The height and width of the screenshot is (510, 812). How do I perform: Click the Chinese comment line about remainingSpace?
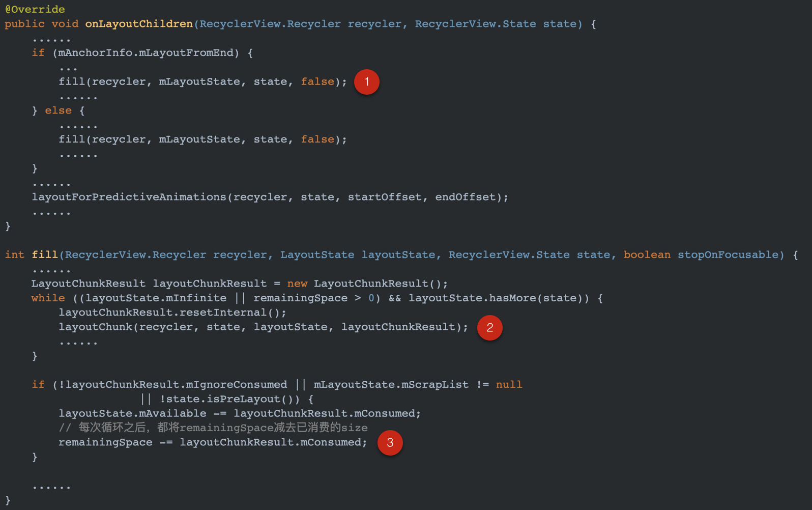[213, 428]
